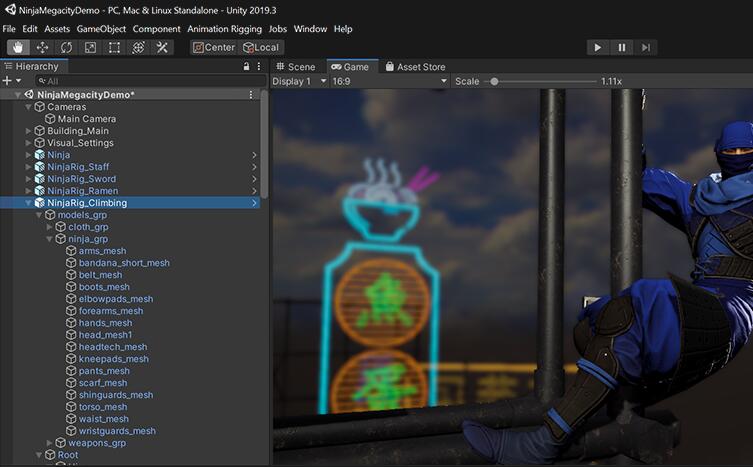753x467 pixels.
Task: Click the elbowpads_mesh cube icon
Action: tap(71, 299)
